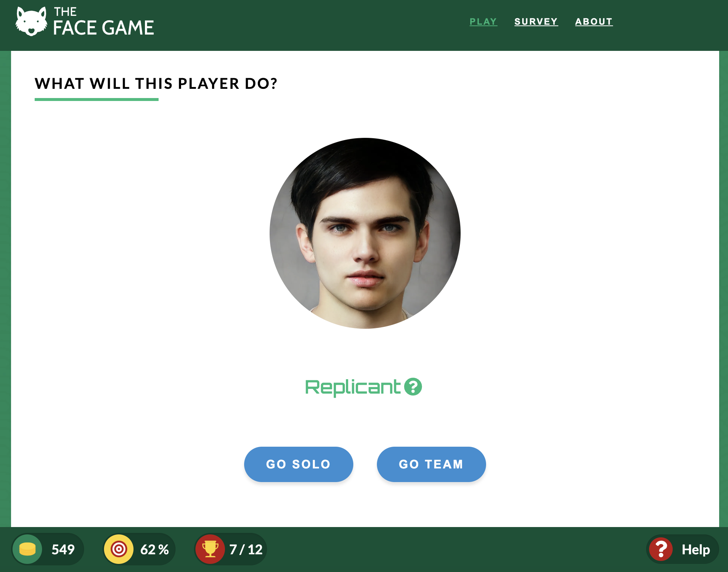Click the Help text label
Screen dimensions: 728x572
point(696,550)
